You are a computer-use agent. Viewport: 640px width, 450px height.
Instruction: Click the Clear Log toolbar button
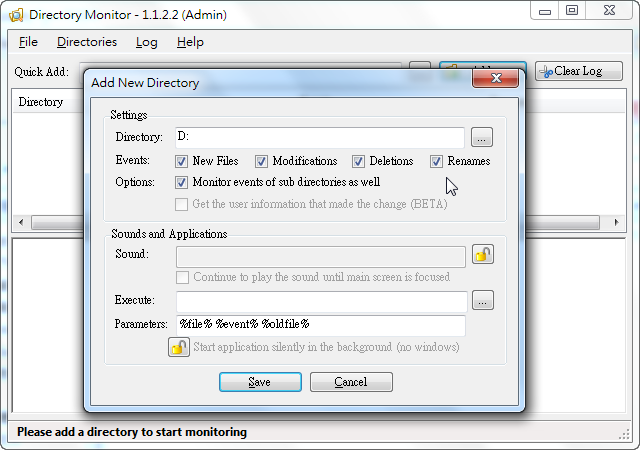(578, 71)
